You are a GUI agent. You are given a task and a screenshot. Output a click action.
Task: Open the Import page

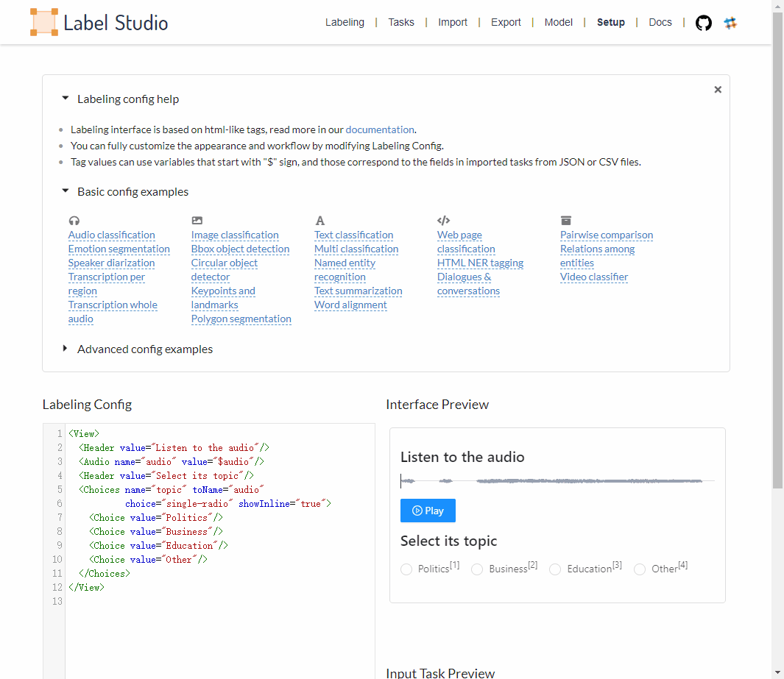tap(453, 23)
